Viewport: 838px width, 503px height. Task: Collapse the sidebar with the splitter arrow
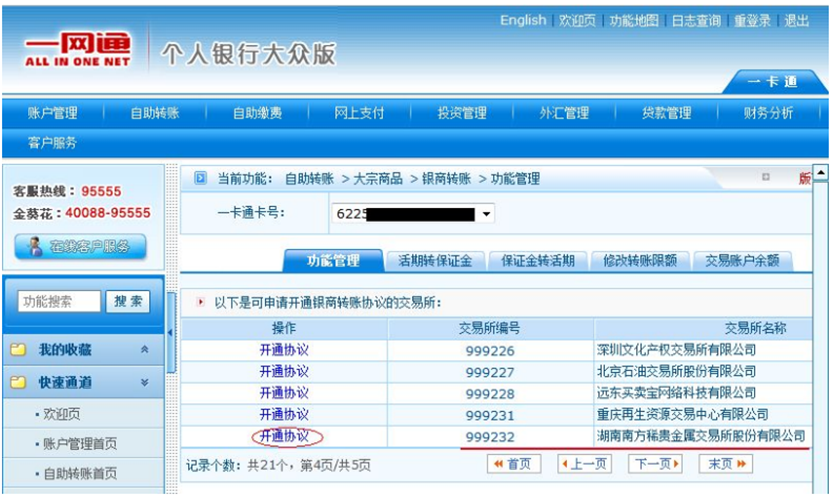[170, 332]
